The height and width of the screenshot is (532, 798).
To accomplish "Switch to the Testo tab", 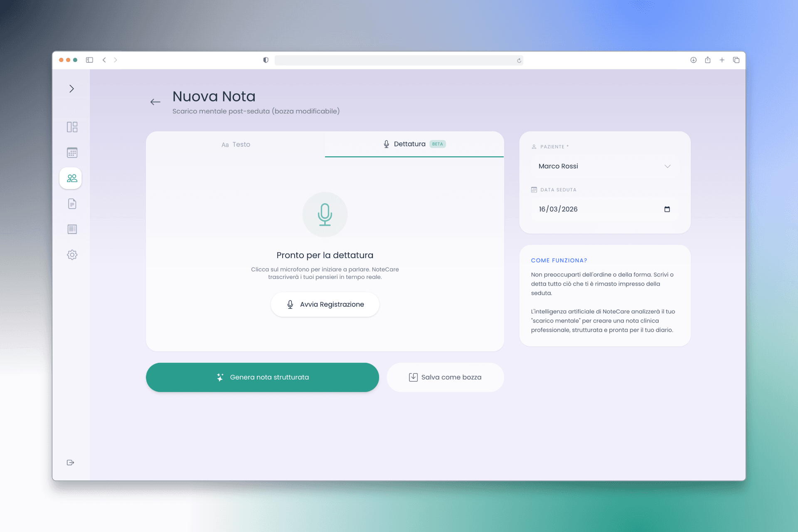I will coord(236,144).
